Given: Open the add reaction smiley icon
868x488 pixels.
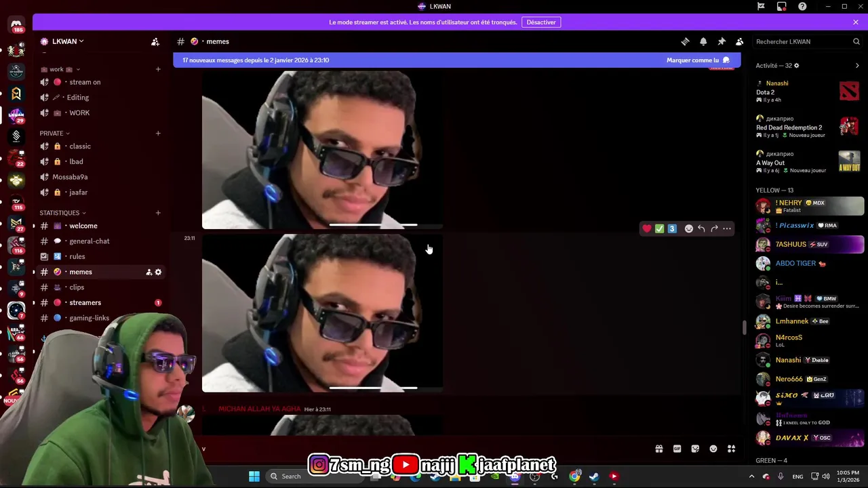Looking at the screenshot, I should coord(689,228).
